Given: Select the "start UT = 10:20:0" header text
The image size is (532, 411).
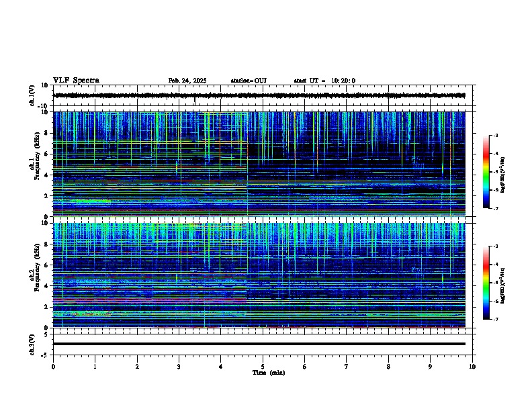Looking at the screenshot, I should (x=324, y=81).
